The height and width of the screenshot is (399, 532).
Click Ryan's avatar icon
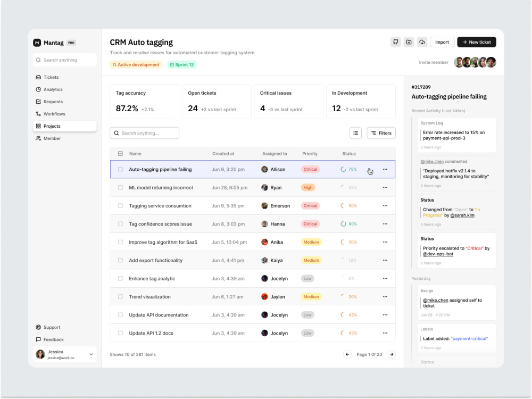(264, 187)
